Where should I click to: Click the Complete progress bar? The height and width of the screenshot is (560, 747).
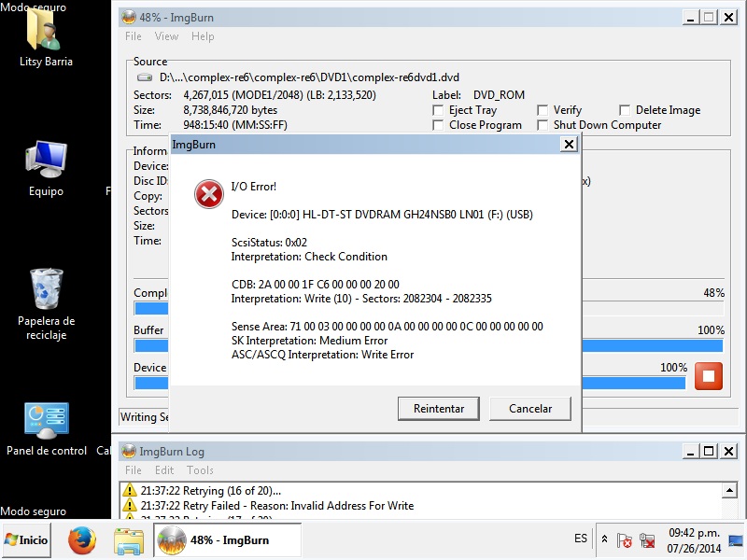(x=429, y=309)
